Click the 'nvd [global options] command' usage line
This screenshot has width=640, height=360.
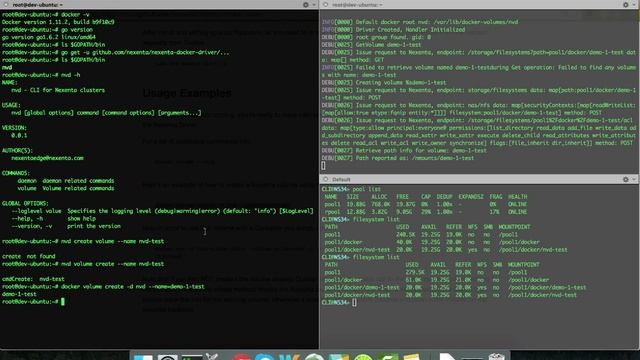click(x=106, y=113)
